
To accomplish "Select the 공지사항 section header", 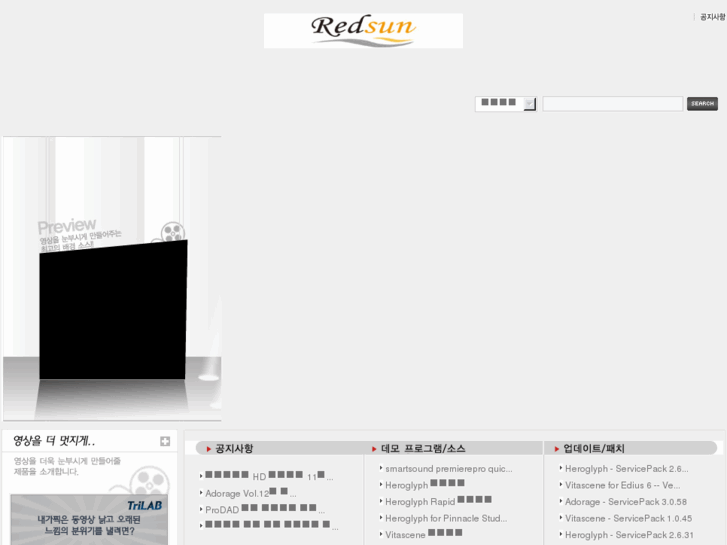I will pos(234,449).
